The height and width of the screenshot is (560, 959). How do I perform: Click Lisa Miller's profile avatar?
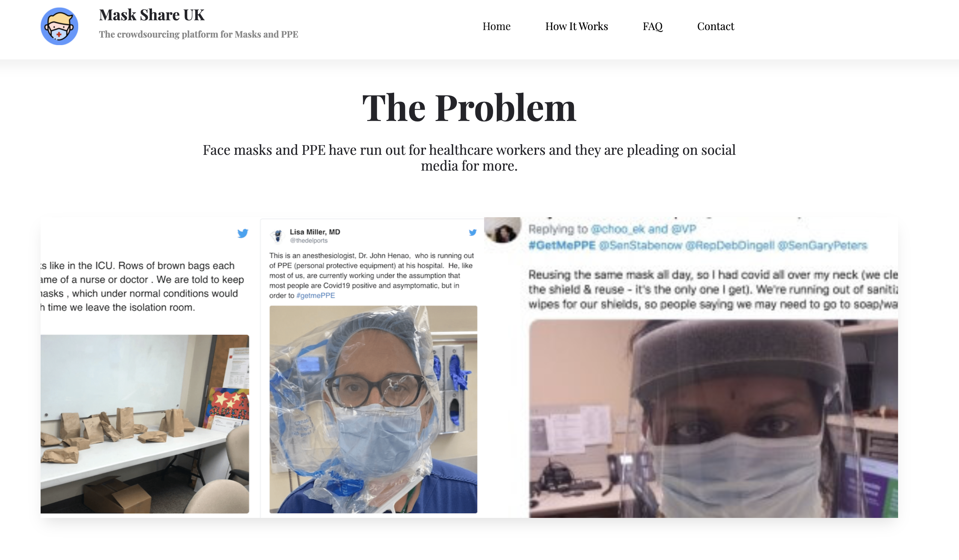pyautogui.click(x=278, y=236)
